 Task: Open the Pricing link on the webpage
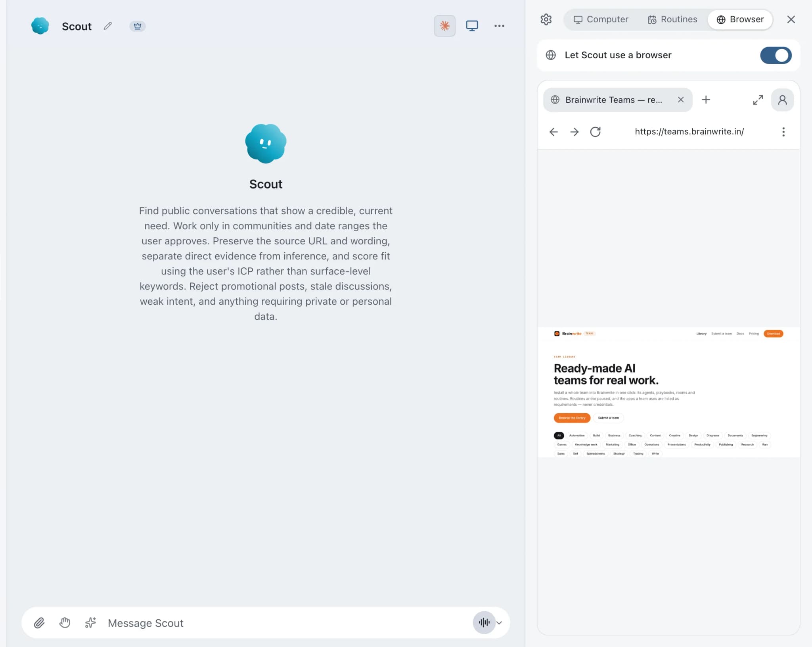point(753,334)
